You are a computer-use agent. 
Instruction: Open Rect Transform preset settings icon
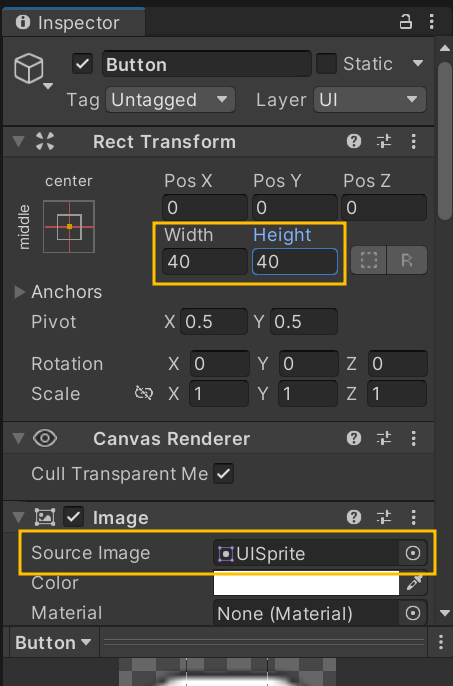[384, 141]
